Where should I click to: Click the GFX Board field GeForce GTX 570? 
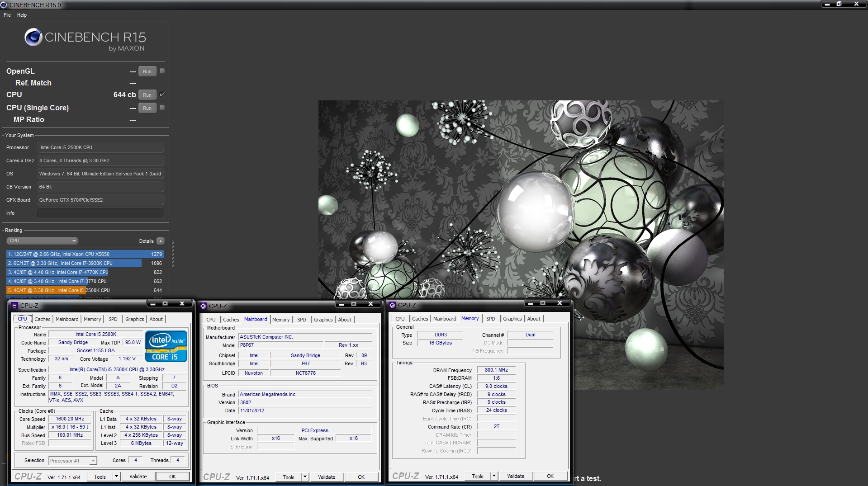(x=100, y=200)
